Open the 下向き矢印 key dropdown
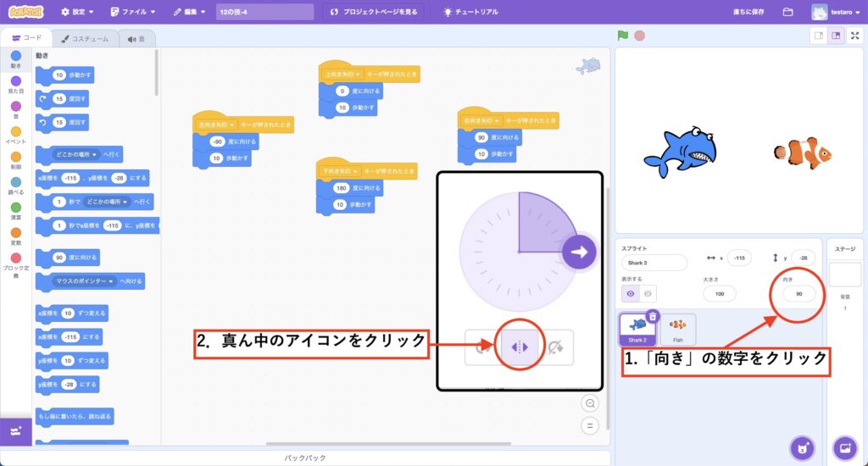The image size is (868, 466). 340,171
